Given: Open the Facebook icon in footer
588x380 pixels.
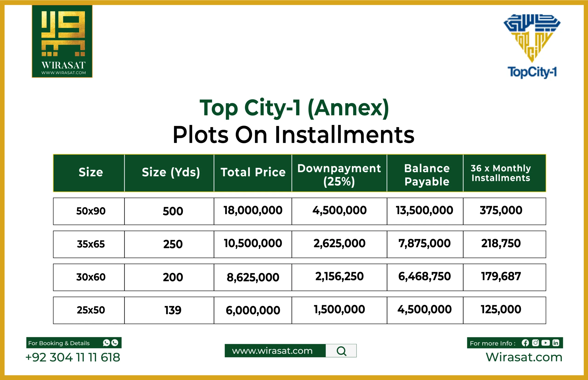Looking at the screenshot, I should pos(526,343).
